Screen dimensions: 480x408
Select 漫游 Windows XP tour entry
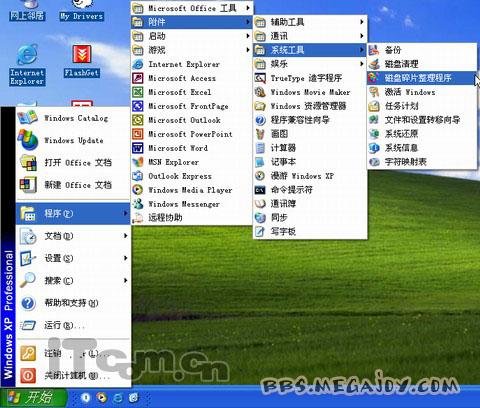click(x=310, y=176)
